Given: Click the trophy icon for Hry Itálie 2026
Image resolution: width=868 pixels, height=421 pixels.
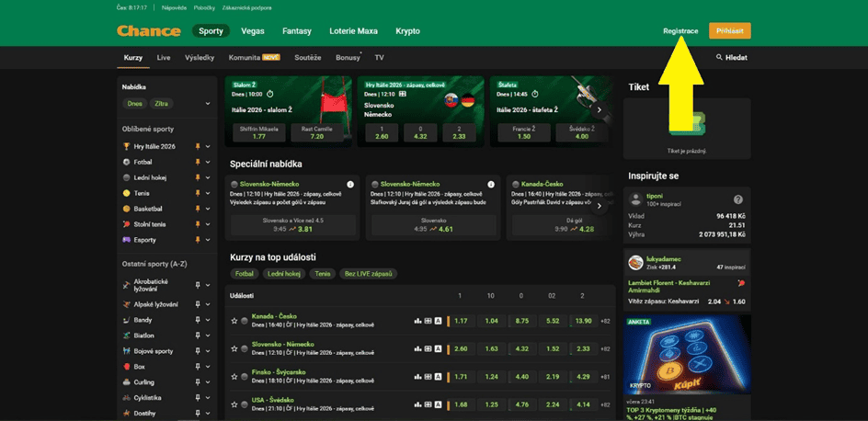Looking at the screenshot, I should tap(127, 146).
